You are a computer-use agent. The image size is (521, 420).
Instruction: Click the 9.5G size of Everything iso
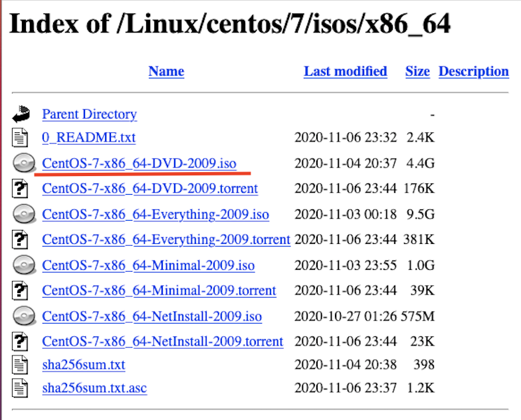[x=421, y=214]
